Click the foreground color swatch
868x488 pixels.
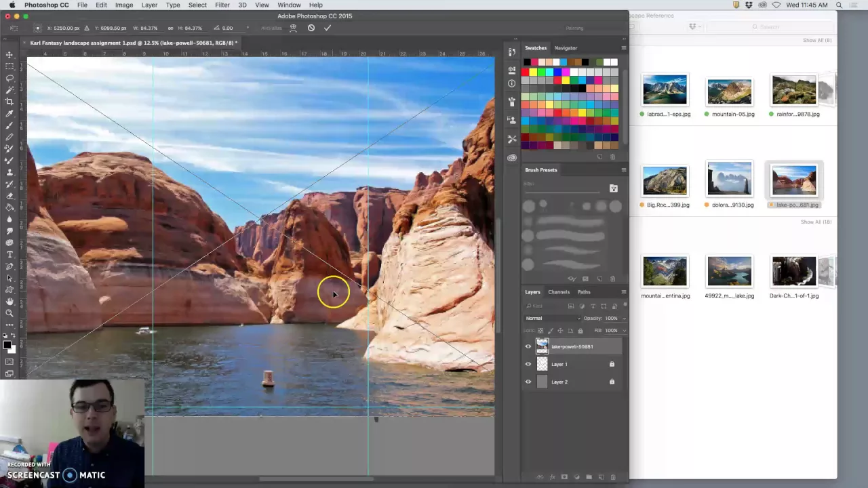[7, 346]
